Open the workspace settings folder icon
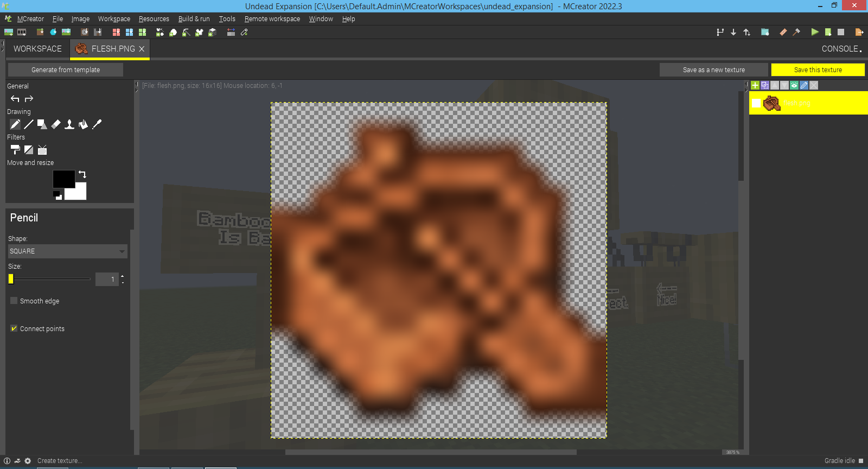868x469 pixels. click(x=765, y=32)
